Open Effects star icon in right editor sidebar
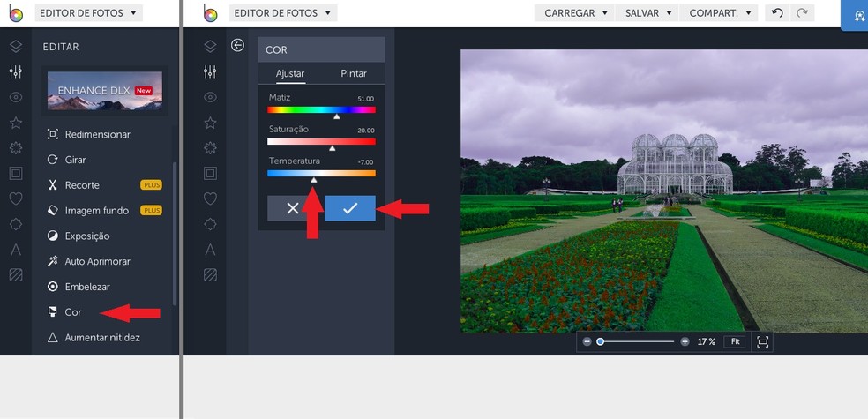The width and height of the screenshot is (868, 419). click(210, 123)
